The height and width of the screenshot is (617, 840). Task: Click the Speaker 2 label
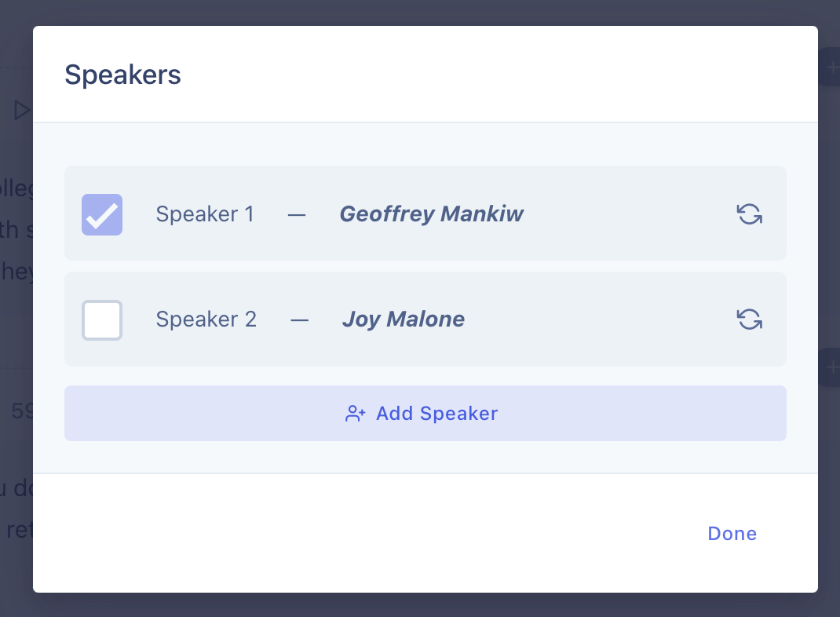pos(206,319)
